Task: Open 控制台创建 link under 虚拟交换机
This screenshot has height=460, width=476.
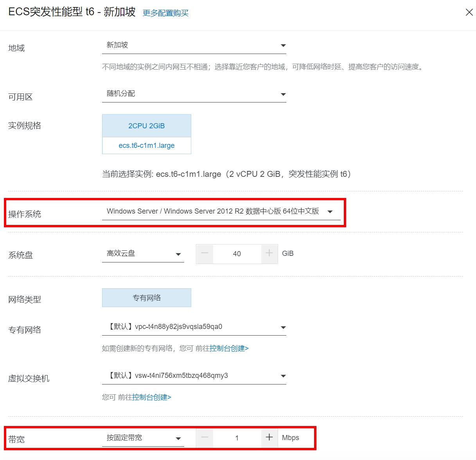Action: (151, 397)
